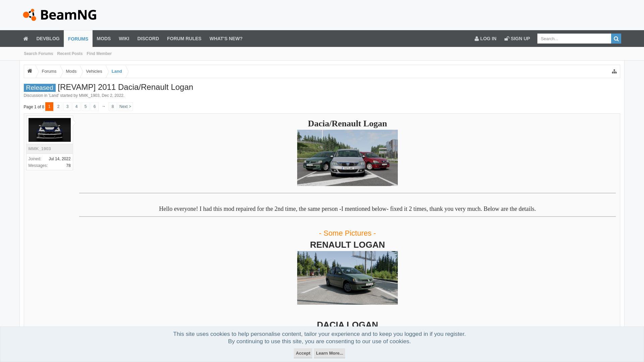The image size is (644, 362).
Task: Open the DEVBLOG menu item
Action: coord(48,39)
